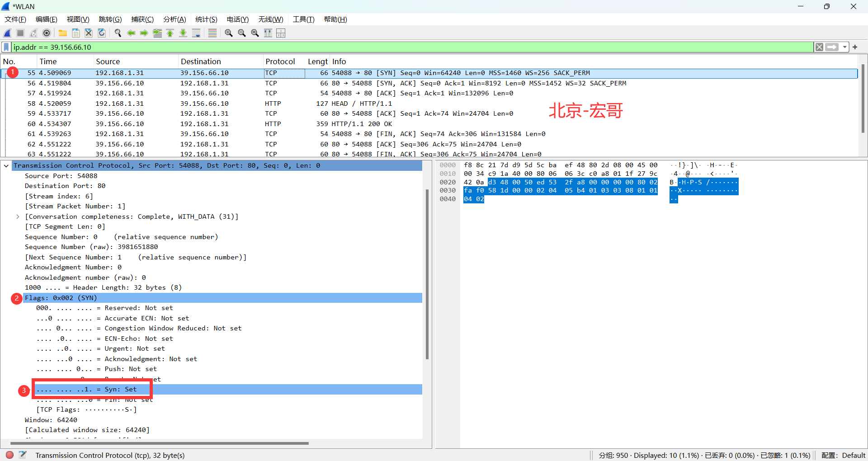Click the 配置: Default profile in status bar

tap(843, 455)
